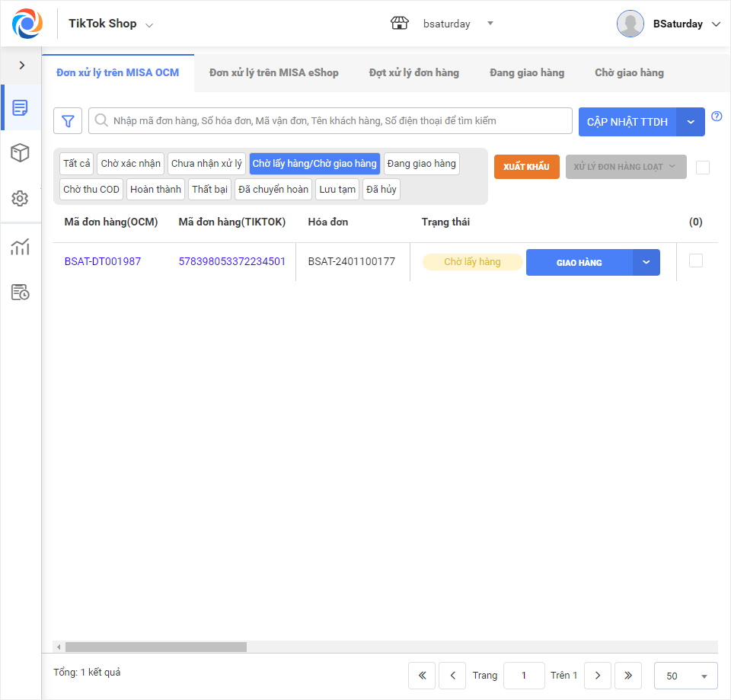Click the scrollbar left arrow

(x=59, y=647)
